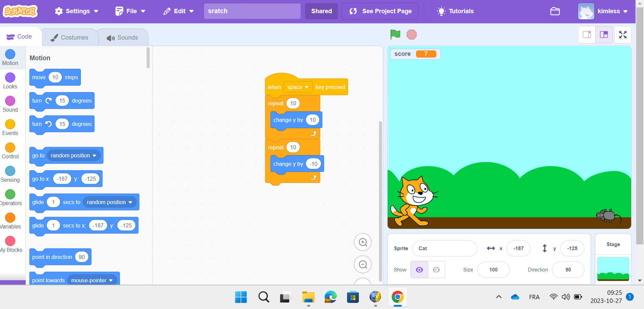Open the Windows Start menu
644x309 pixels.
point(241,297)
